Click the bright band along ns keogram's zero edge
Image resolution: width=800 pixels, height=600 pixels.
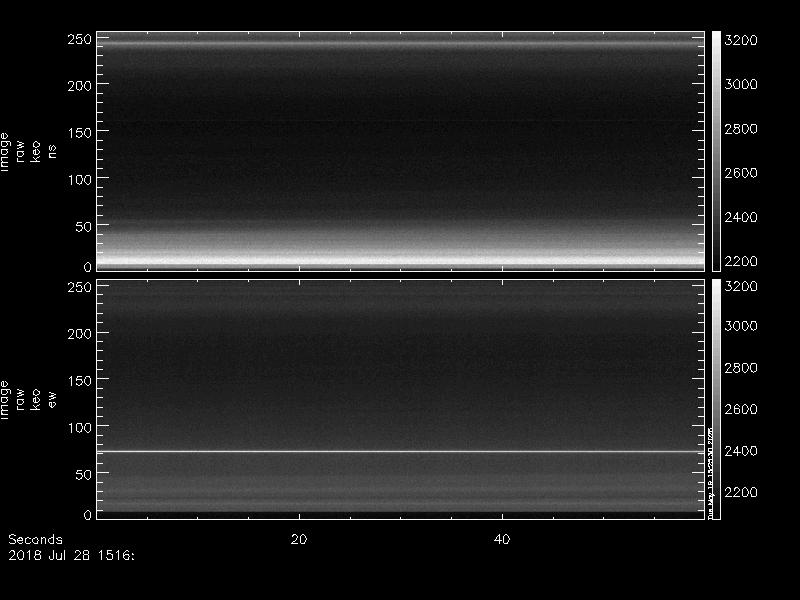401,260
